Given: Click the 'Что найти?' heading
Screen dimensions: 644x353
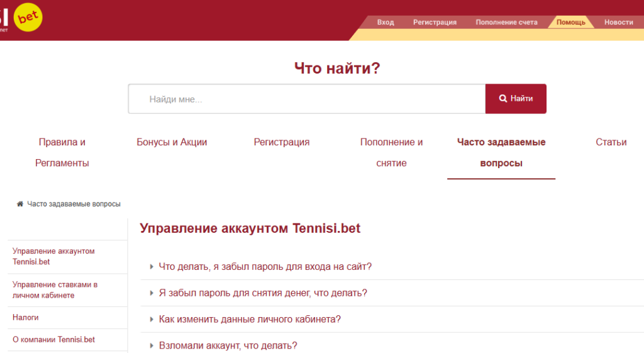Looking at the screenshot, I should (x=337, y=68).
